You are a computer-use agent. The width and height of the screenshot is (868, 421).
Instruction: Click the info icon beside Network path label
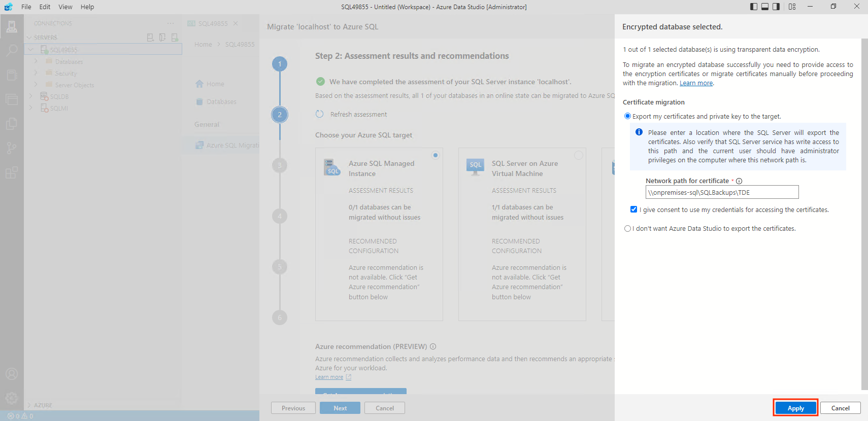[x=739, y=181]
